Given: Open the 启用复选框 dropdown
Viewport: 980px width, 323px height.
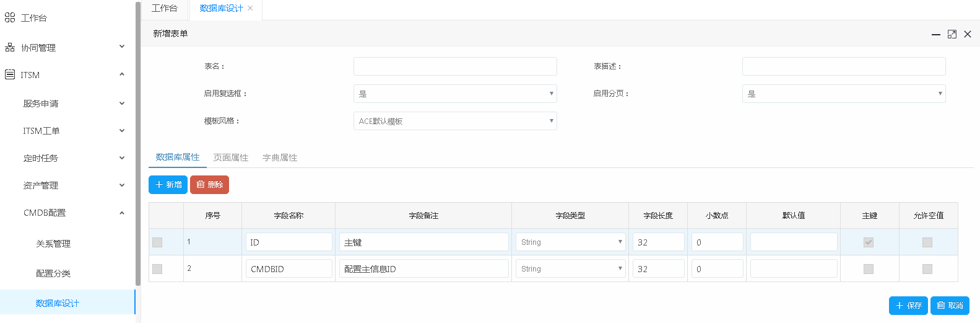Looking at the screenshot, I should [x=454, y=94].
